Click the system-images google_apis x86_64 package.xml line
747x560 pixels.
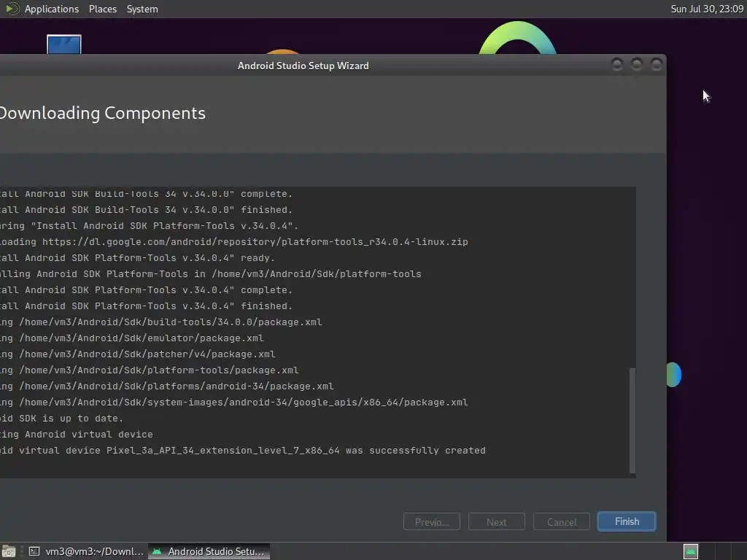pyautogui.click(x=234, y=402)
